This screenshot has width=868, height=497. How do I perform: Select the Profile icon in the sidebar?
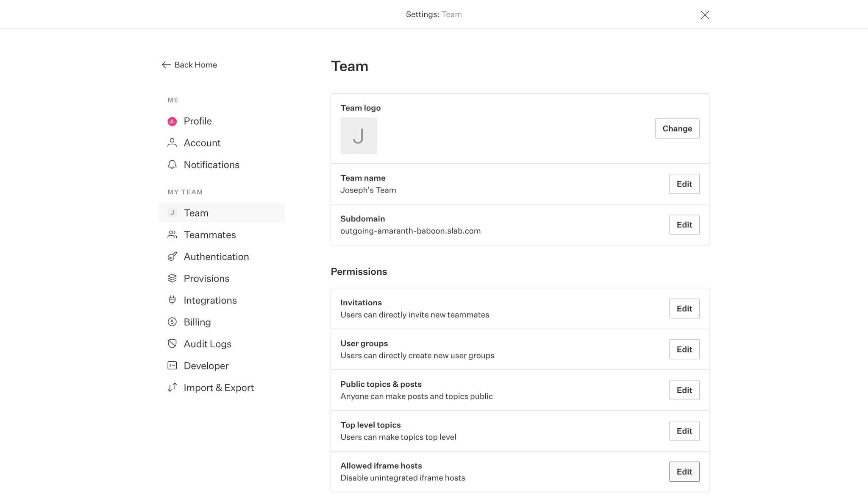172,121
